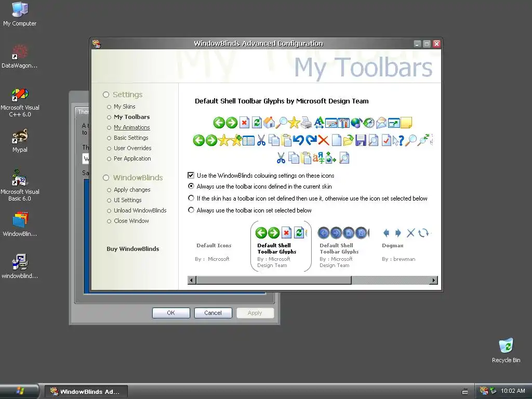The image size is (532, 399).
Task: Click the WindowBlinds heading in sidebar
Action: pyautogui.click(x=138, y=178)
